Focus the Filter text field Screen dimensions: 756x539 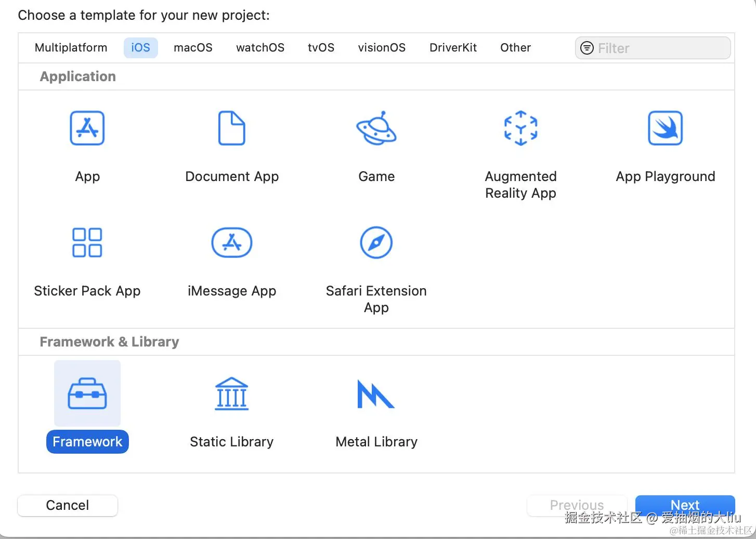(653, 48)
